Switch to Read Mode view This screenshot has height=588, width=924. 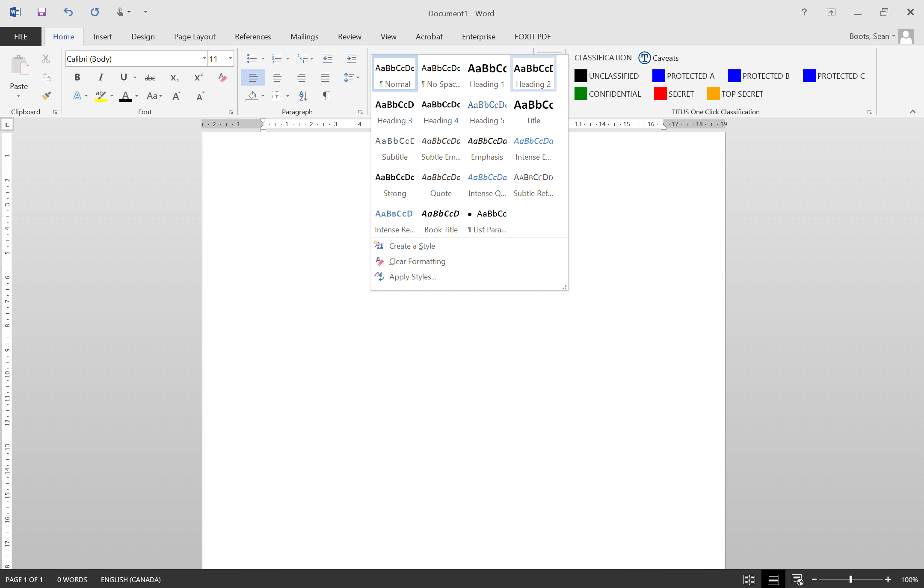[x=749, y=579]
